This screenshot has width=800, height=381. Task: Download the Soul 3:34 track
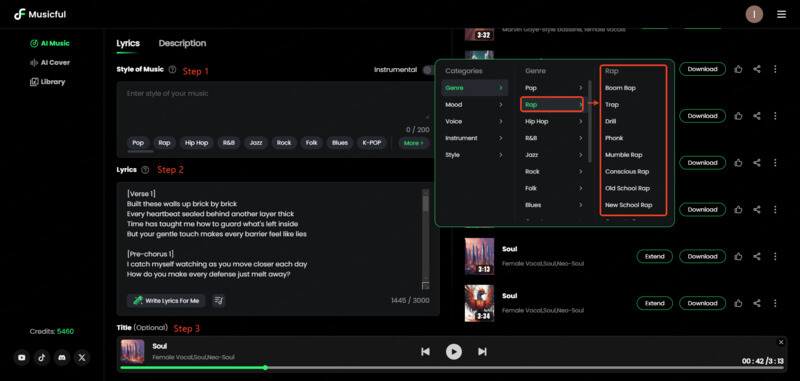[702, 303]
